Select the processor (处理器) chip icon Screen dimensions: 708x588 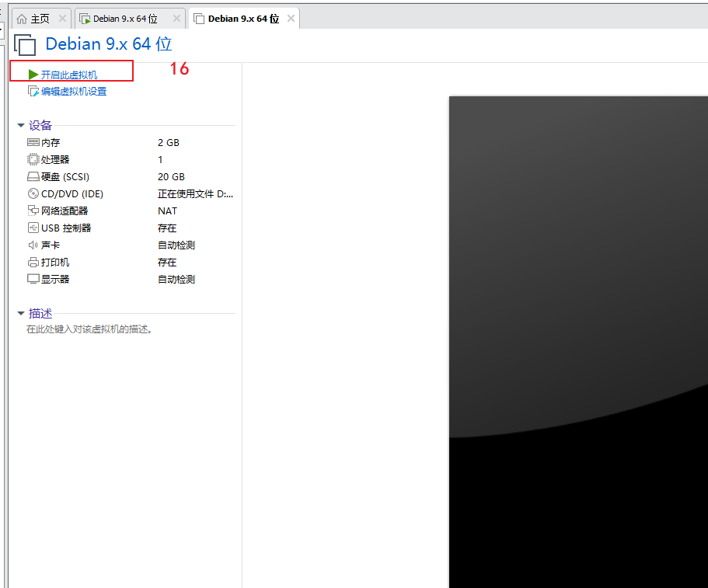[x=33, y=160]
